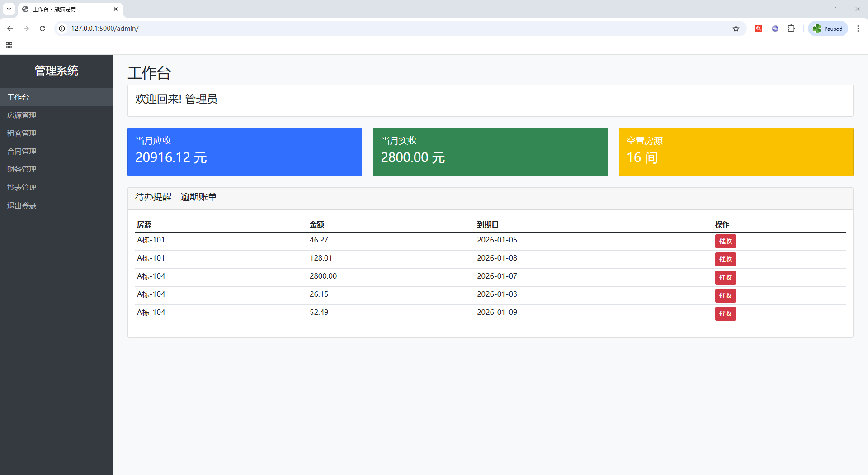Click 催收 for the 46.27 bill
This screenshot has height=475, width=868.
click(725, 241)
